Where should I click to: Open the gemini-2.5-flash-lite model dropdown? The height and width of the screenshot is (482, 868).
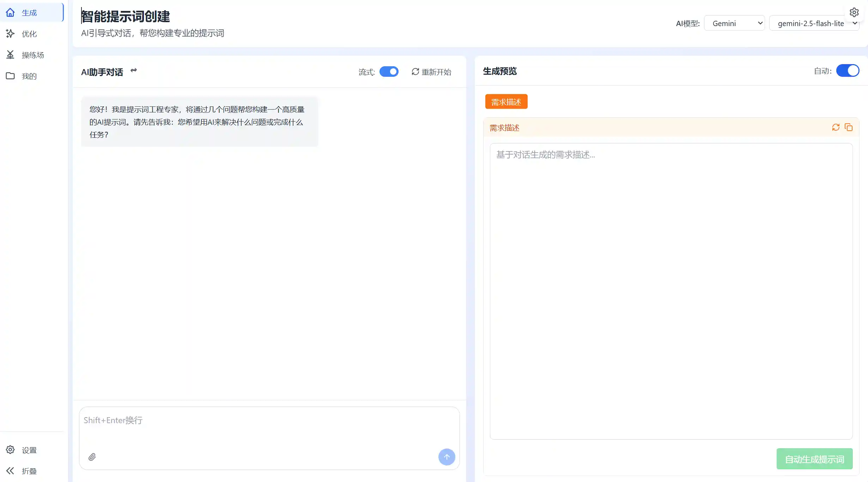click(x=814, y=23)
